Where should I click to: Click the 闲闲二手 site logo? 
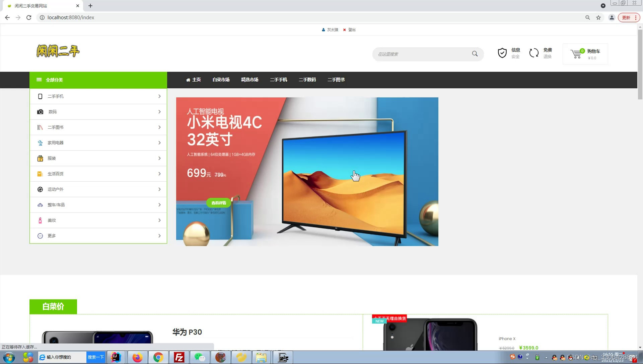pos(58,51)
